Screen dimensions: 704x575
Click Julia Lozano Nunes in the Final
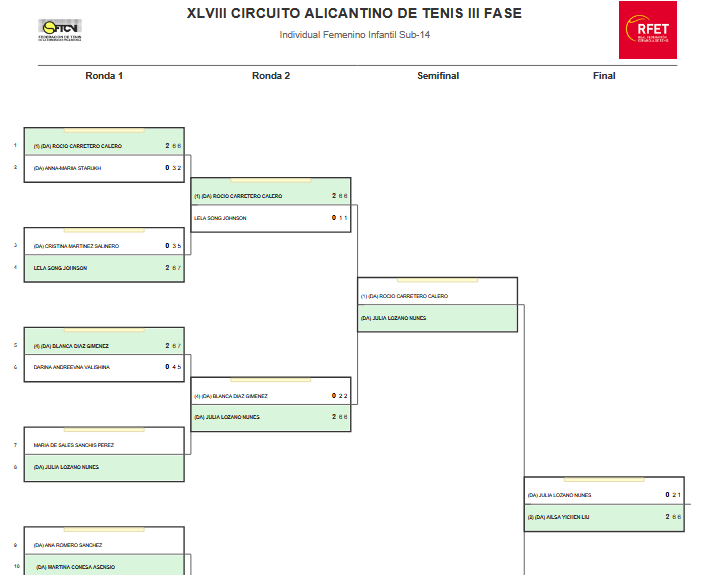click(560, 495)
